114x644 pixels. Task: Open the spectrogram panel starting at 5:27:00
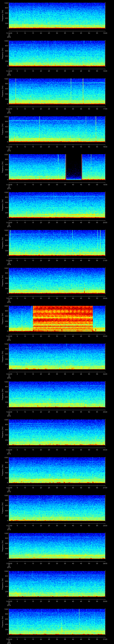[x=57, y=508]
